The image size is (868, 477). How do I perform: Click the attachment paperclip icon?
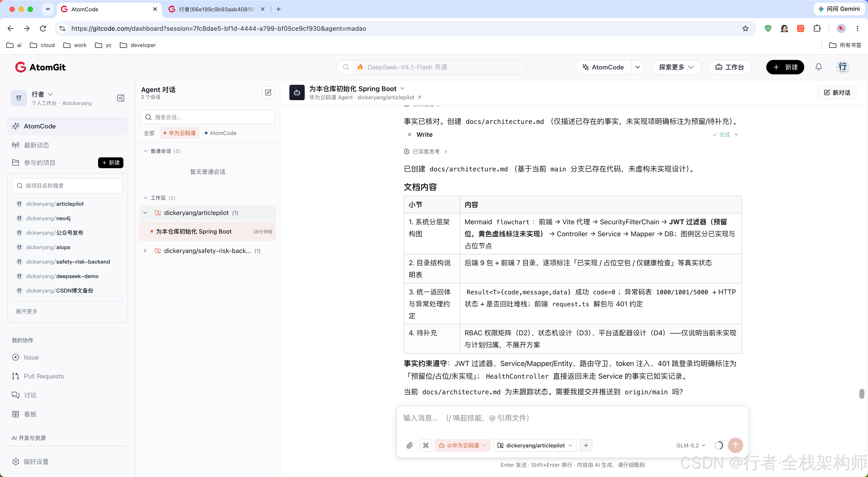[409, 445]
